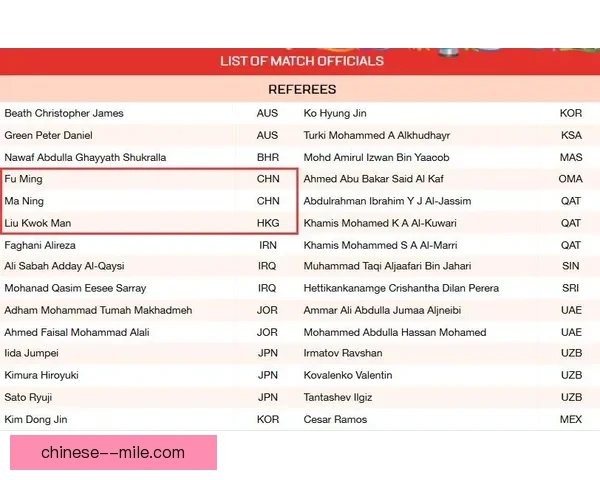600x480 pixels.
Task: Select referee name 'Green Peter Daniel'
Action: [49, 136]
